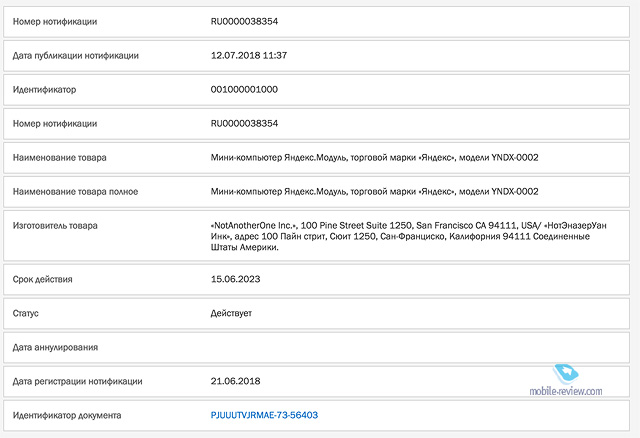Select identifier value 001000001000
Image resolution: width=640 pixels, height=438 pixels.
tap(244, 89)
